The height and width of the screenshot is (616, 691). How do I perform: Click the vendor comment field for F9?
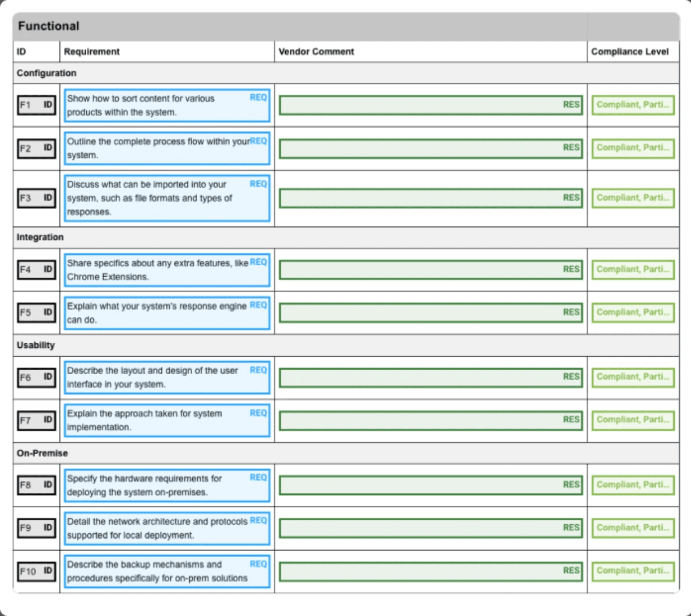[430, 527]
